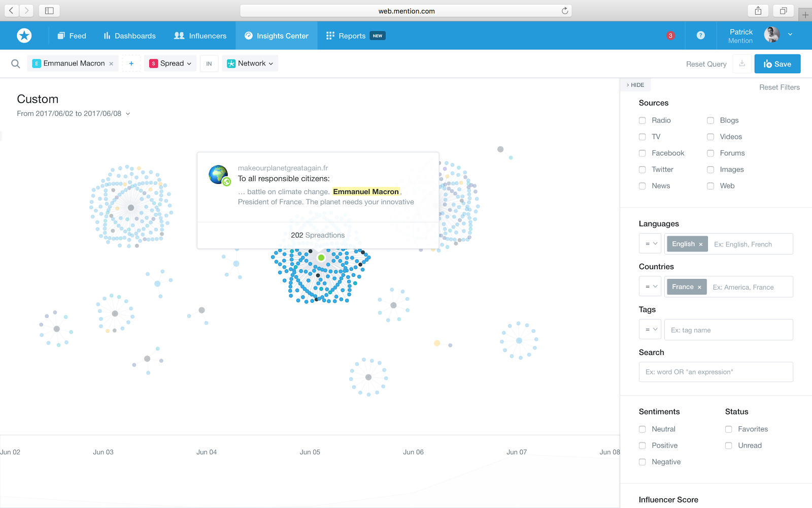812x508 pixels.
Task: Open the Reports tab
Action: (x=355, y=36)
